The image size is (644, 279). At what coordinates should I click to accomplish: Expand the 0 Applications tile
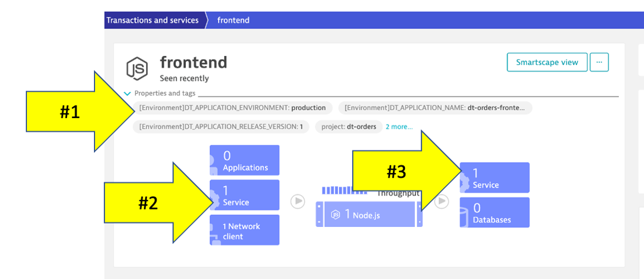tap(245, 161)
